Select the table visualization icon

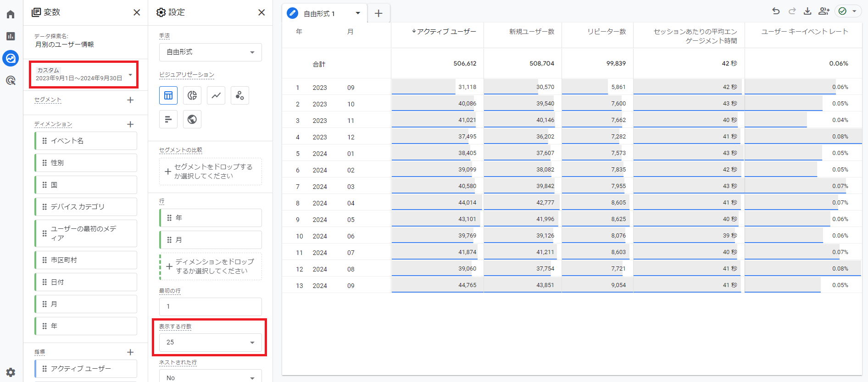pos(168,95)
